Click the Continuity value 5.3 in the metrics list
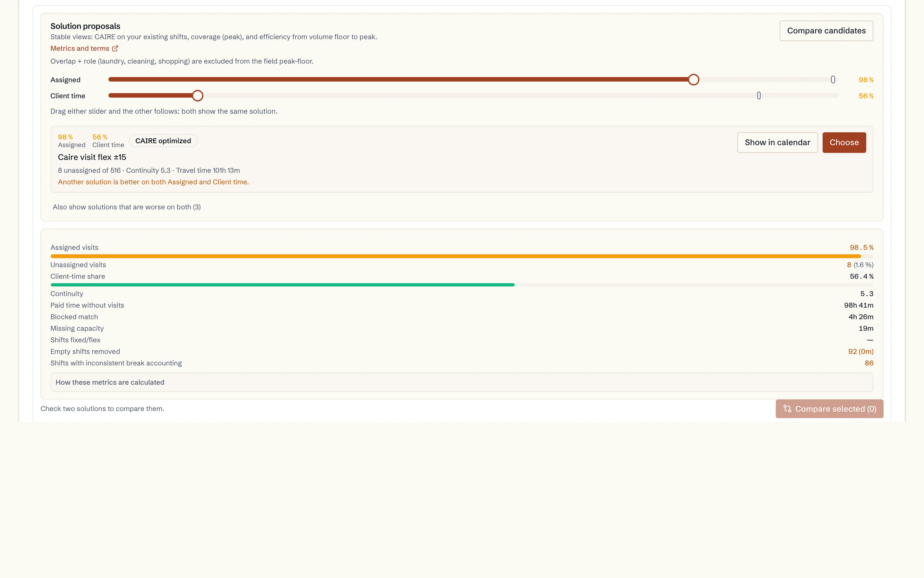The width and height of the screenshot is (924, 578). point(866,293)
